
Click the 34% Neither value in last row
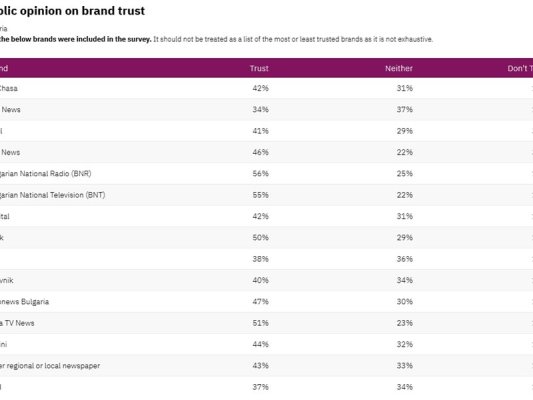pos(405,387)
